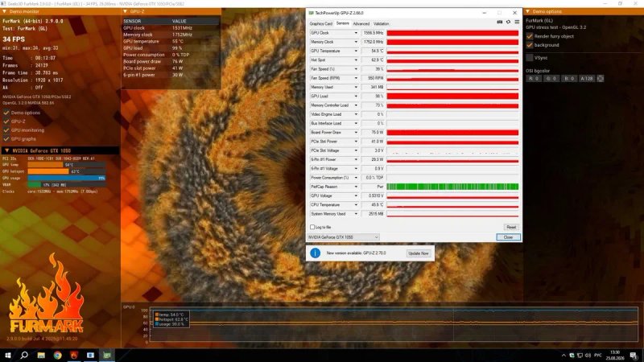Click the network icon in system tray
644x362 pixels.
coord(580,356)
